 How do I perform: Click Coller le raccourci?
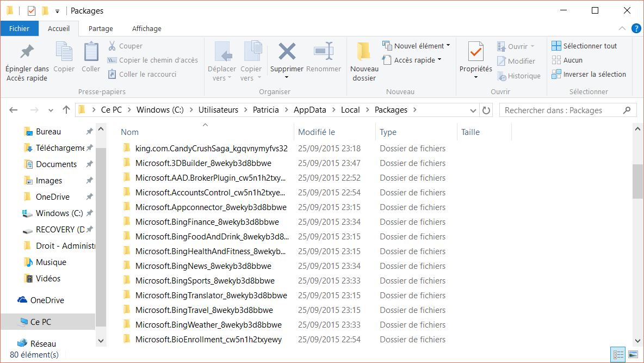[142, 75]
